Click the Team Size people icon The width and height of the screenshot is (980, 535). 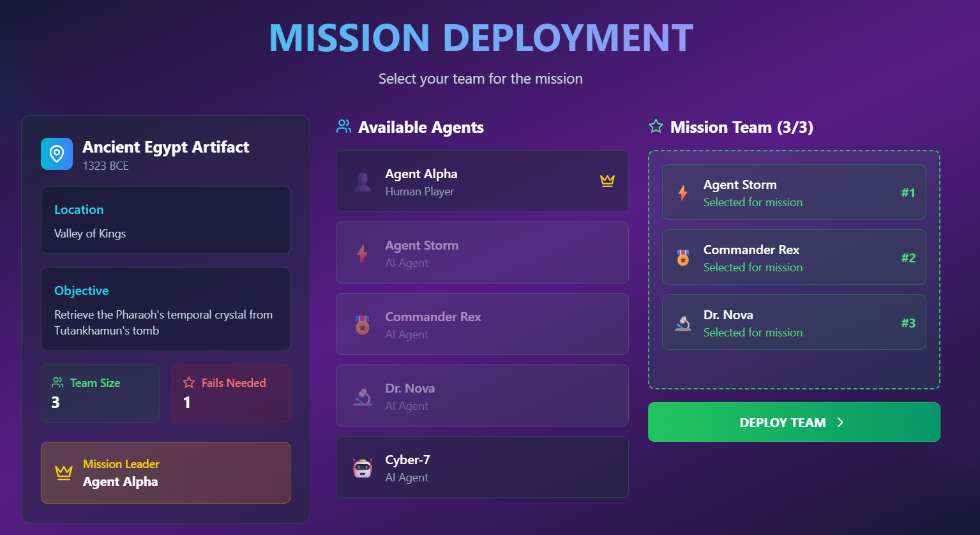point(57,382)
